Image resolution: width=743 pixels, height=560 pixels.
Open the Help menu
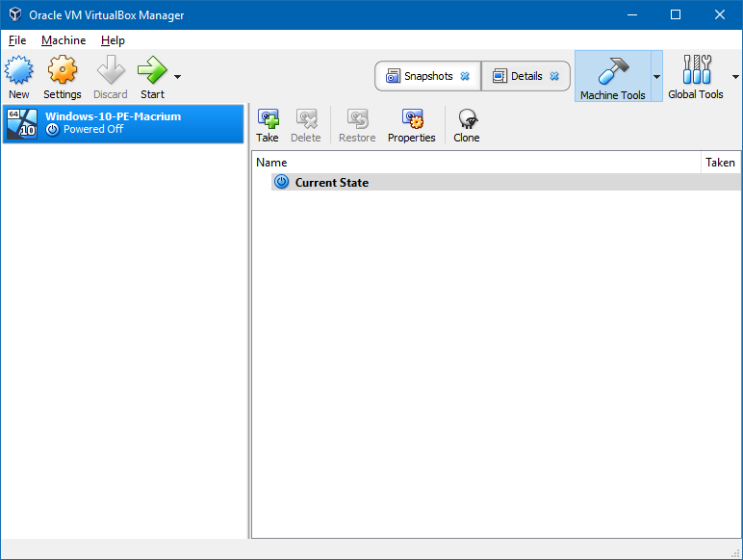pos(113,40)
